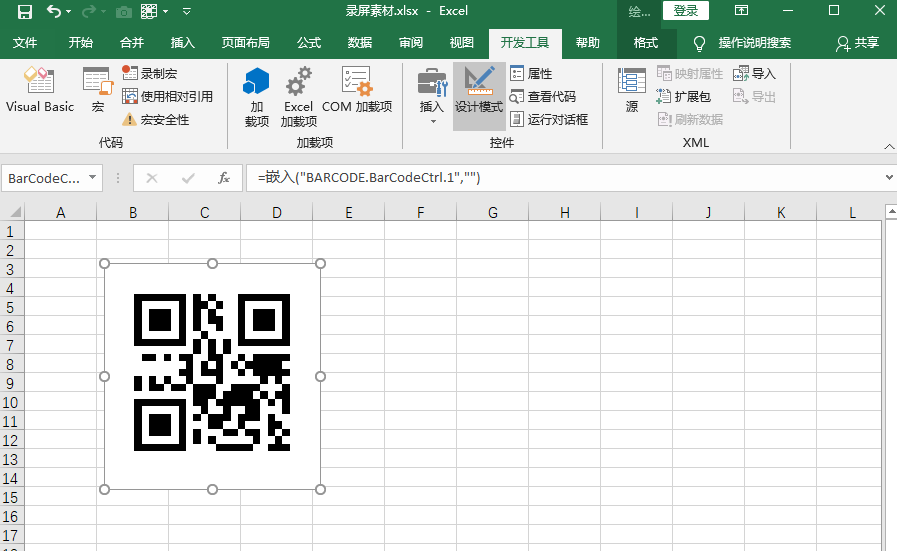The image size is (897, 551).
Task: Click the Save icon in title bar
Action: [x=25, y=11]
